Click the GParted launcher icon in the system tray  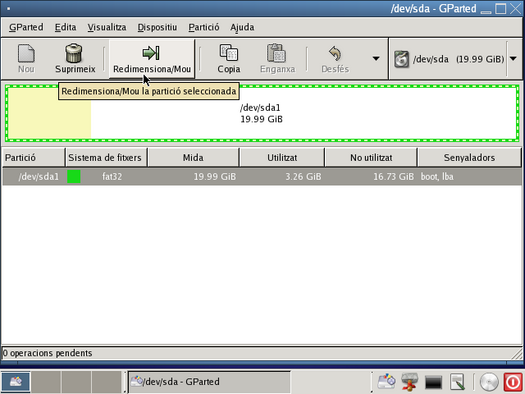pos(386,381)
